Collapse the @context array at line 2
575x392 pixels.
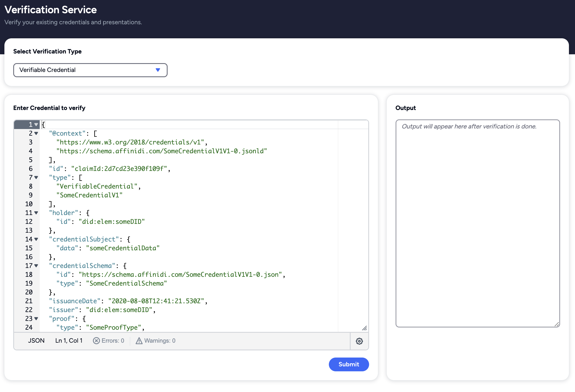tap(36, 133)
